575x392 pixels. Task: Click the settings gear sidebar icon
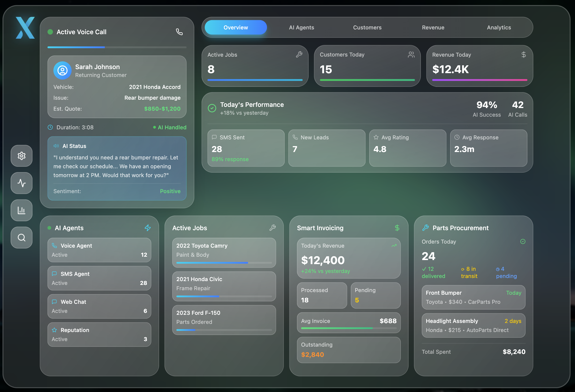pos(22,156)
